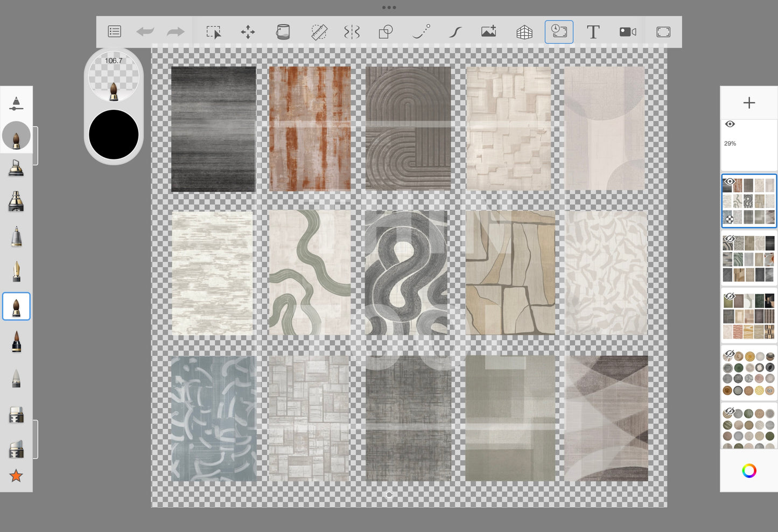Open the main menu list icon
The height and width of the screenshot is (532, 778).
pyautogui.click(x=115, y=32)
